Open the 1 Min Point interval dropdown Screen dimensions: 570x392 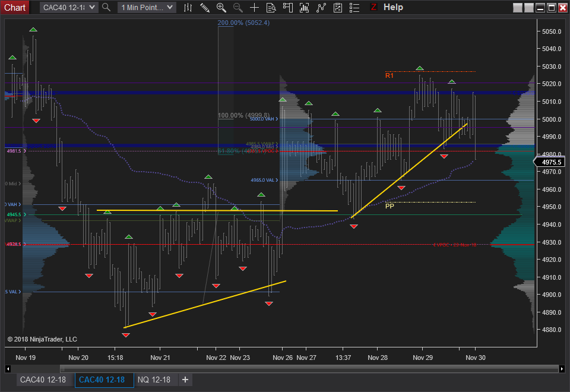147,7
